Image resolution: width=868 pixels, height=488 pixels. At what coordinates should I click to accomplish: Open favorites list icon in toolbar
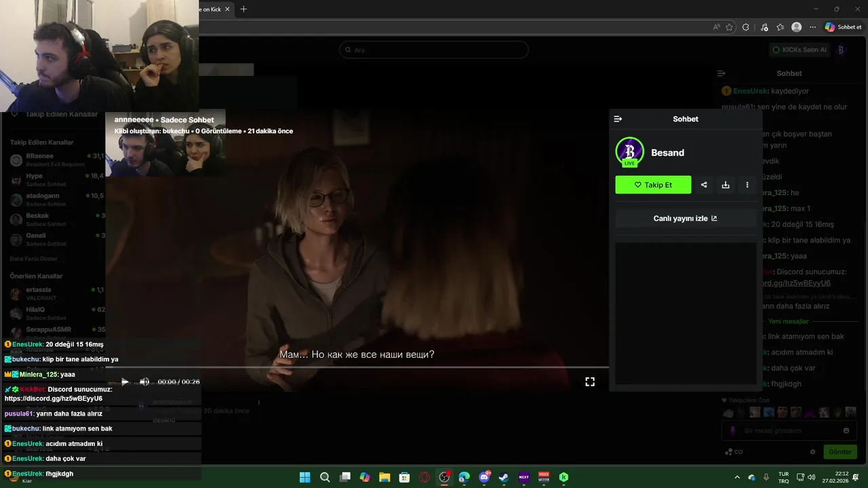[781, 27]
